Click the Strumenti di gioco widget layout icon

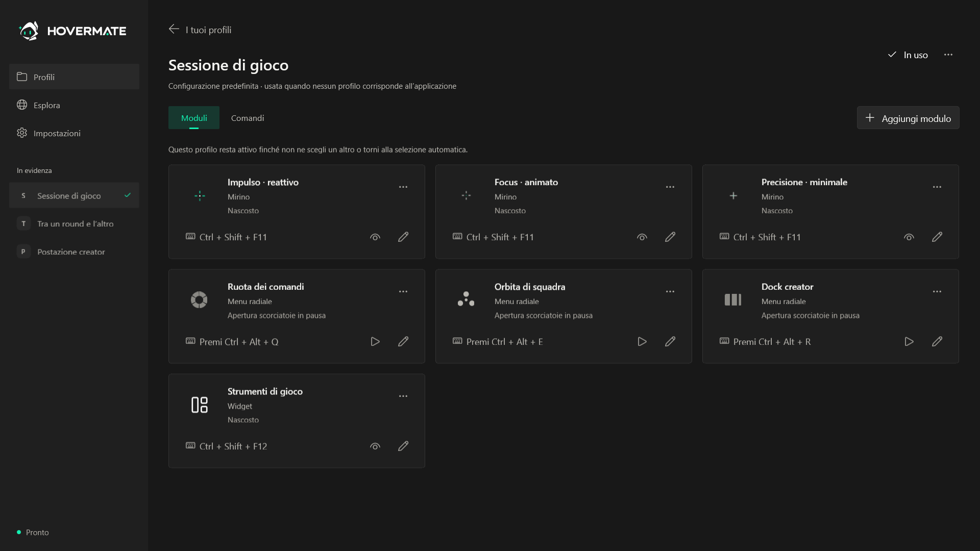click(200, 405)
